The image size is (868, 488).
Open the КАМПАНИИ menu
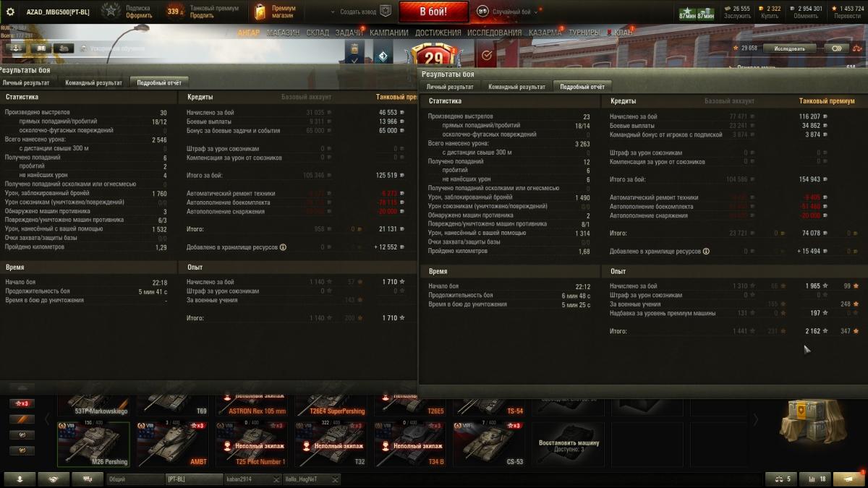tap(389, 33)
